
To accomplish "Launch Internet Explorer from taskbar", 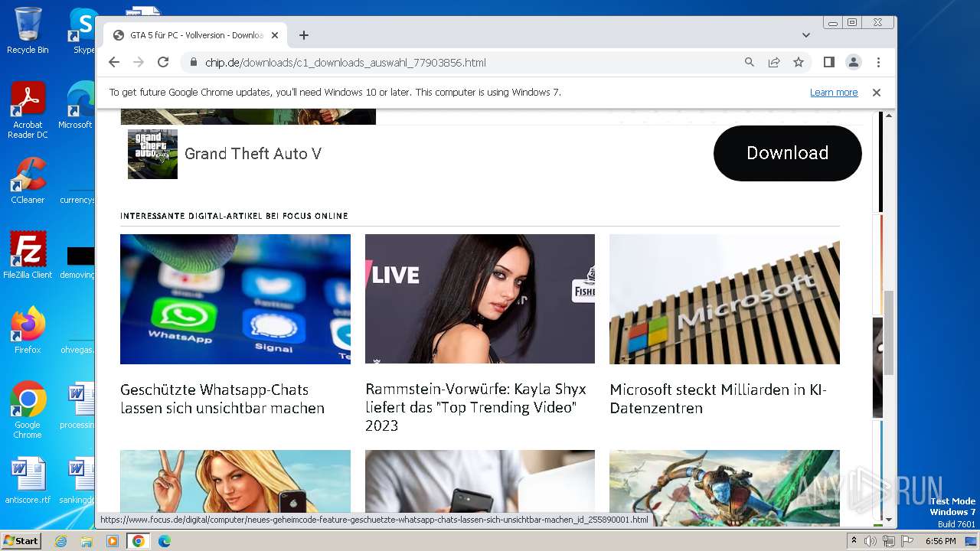I will (x=60, y=541).
